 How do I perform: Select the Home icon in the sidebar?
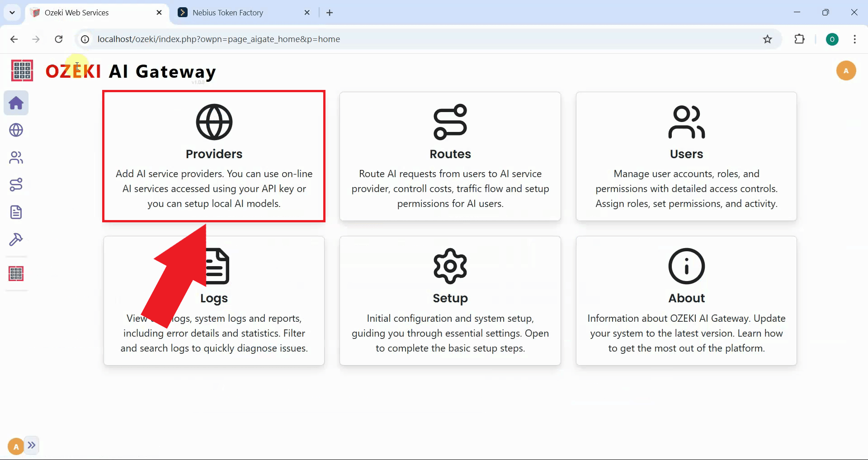click(16, 103)
